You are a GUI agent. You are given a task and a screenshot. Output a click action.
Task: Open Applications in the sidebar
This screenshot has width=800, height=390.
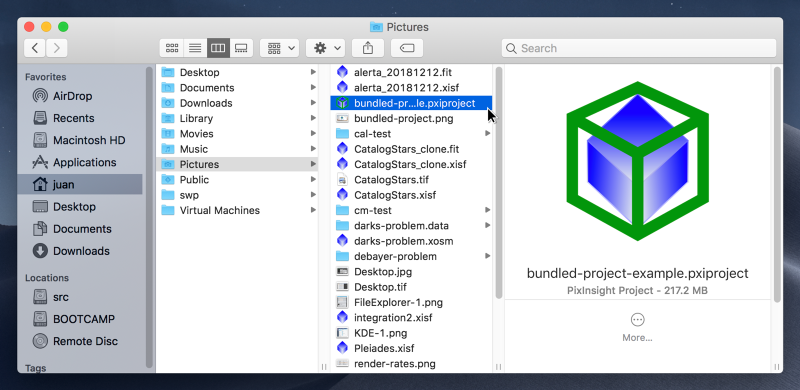[x=80, y=162]
